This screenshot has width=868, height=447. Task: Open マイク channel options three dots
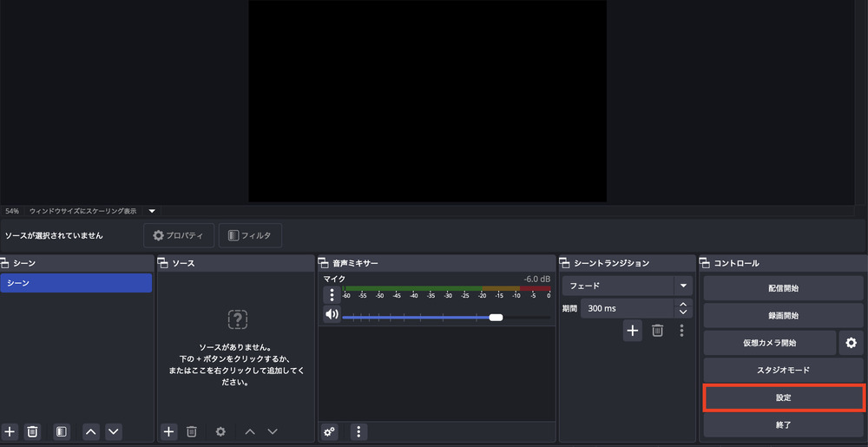[332, 295]
